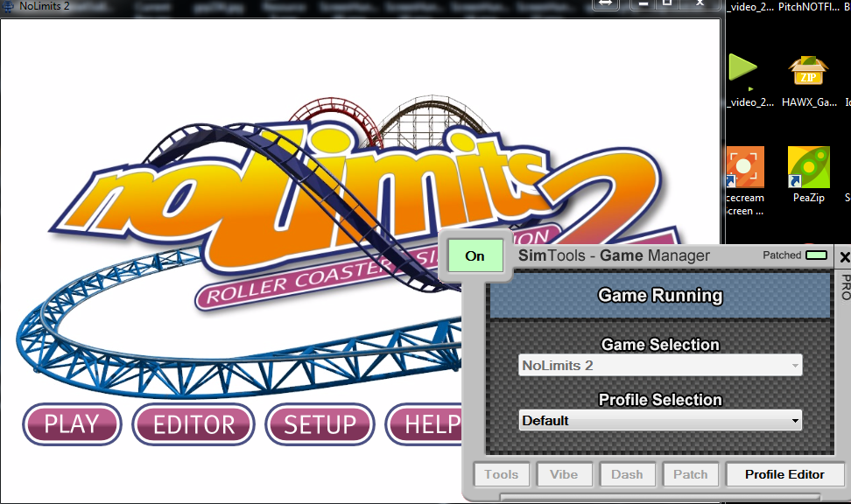Maximize the NoLimits 2 window
851x504 pixels.
pyautogui.click(x=667, y=3)
